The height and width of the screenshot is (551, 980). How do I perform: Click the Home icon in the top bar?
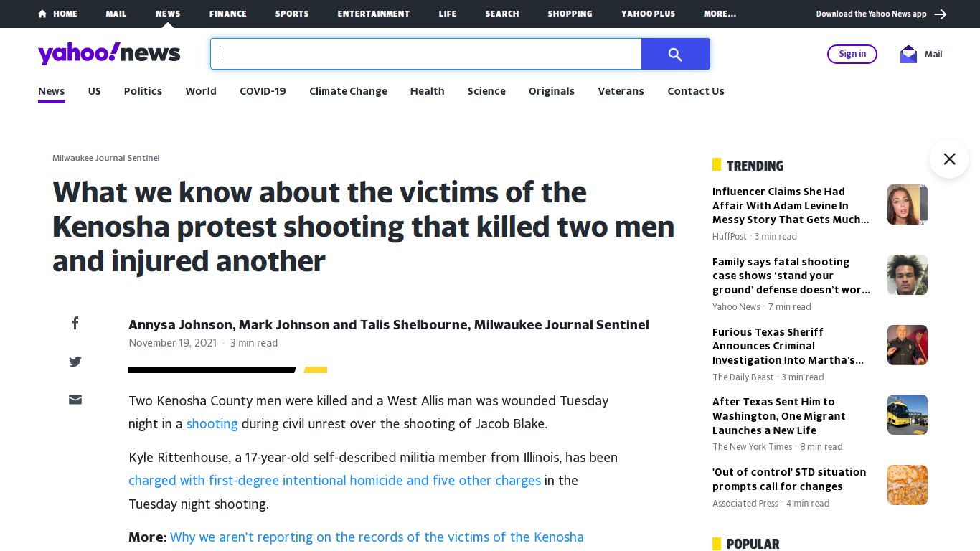tap(42, 14)
